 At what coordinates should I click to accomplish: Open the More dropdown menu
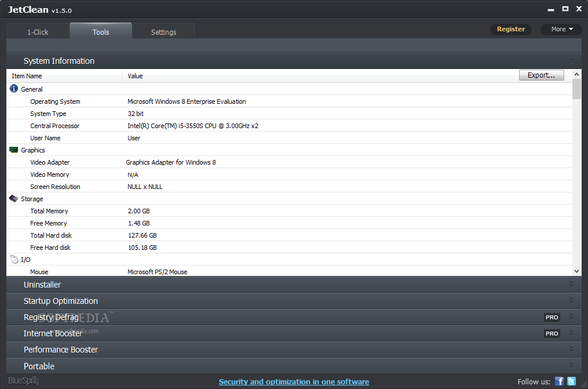(561, 29)
